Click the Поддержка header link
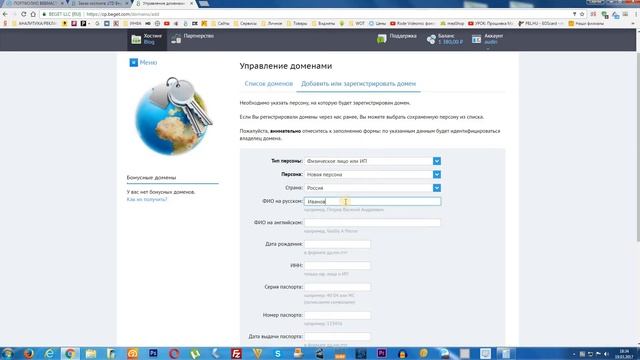Screen dimensions: 640x360 click(x=403, y=36)
